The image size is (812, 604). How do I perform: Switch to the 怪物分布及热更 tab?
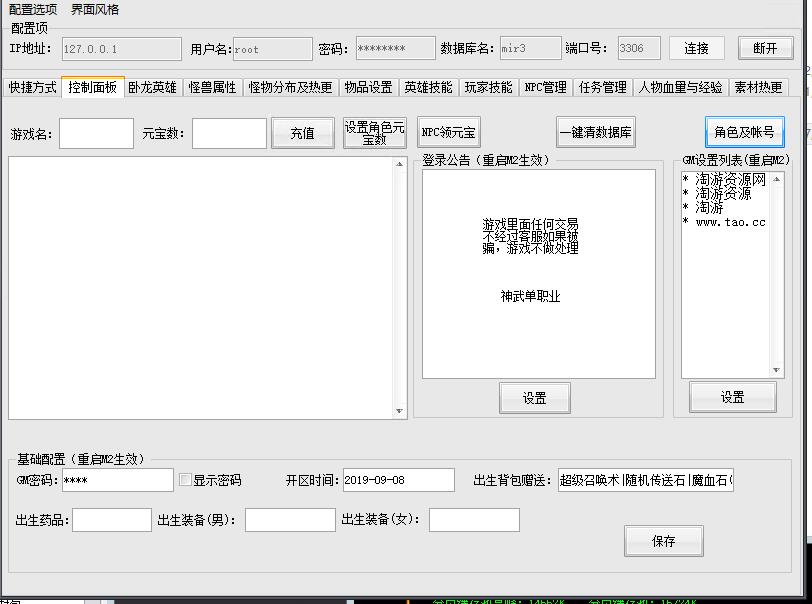coord(290,88)
